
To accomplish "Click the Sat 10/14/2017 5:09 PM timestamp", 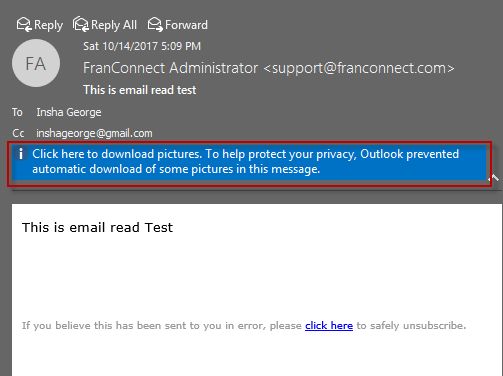I will point(142,46).
